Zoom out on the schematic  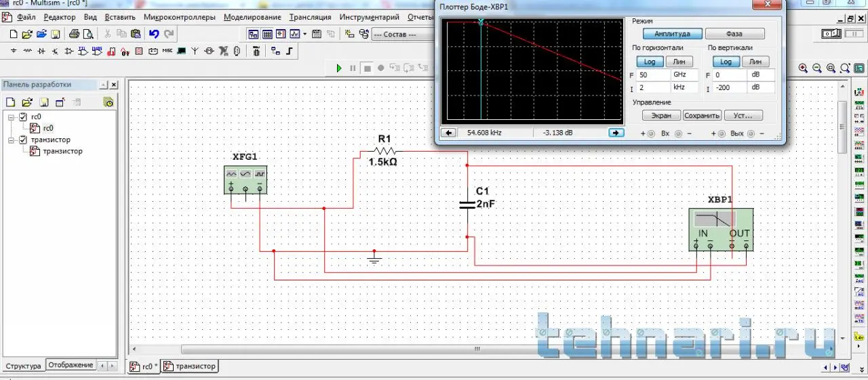pyautogui.click(x=816, y=68)
